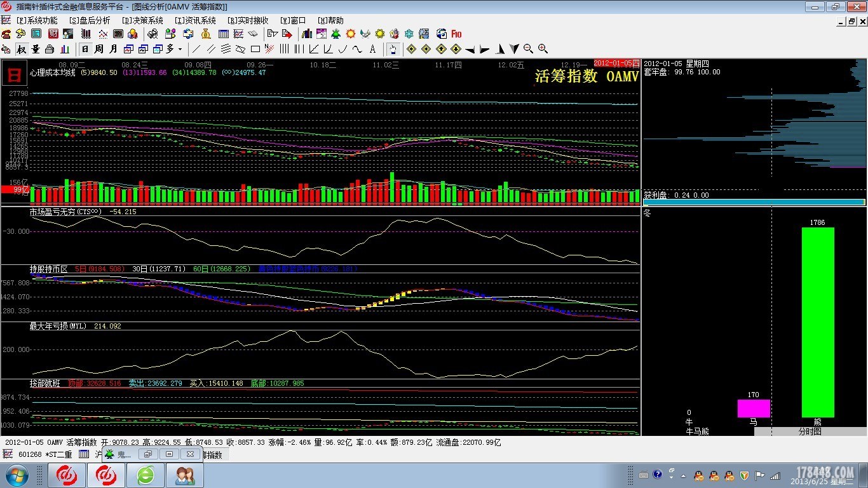This screenshot has width=868, height=488.
Task: Click the red 2012-01-05 date marker
Action: (616, 63)
